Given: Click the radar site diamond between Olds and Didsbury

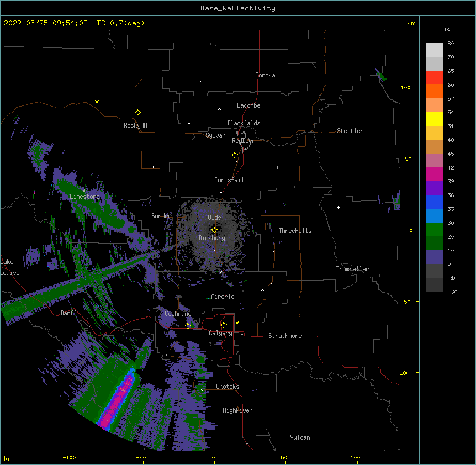Looking at the screenshot, I should [x=214, y=230].
